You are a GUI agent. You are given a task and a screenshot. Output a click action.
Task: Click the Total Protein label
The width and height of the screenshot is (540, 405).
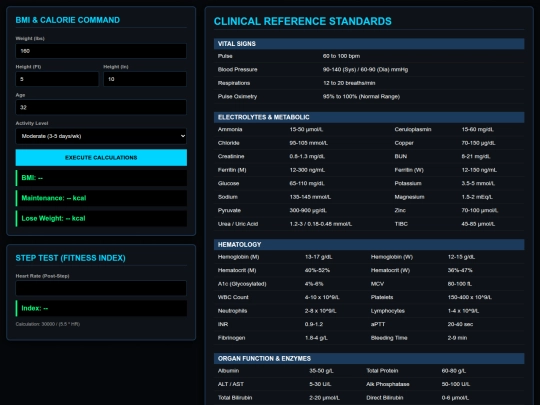point(382,371)
